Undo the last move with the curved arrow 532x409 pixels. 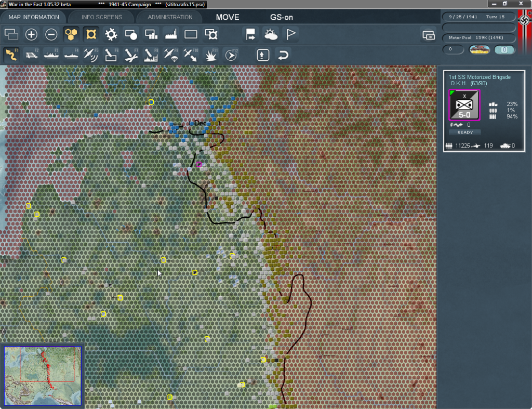[x=283, y=55]
